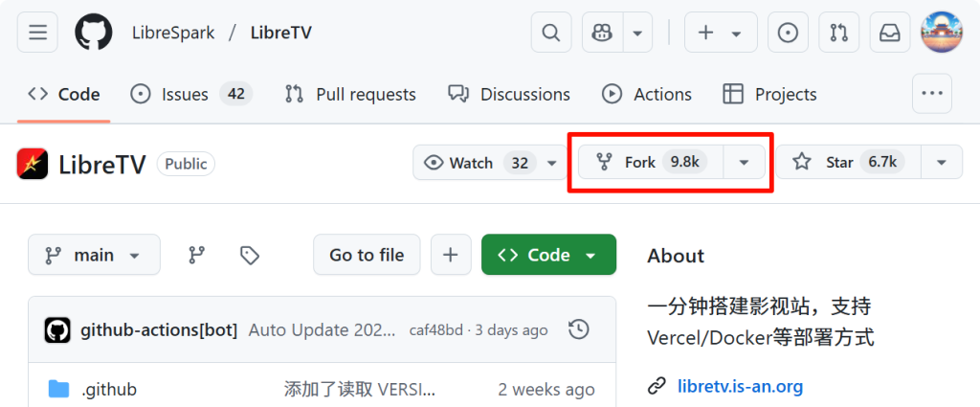Click the '3 days ago' commit timestamp

pos(512,330)
